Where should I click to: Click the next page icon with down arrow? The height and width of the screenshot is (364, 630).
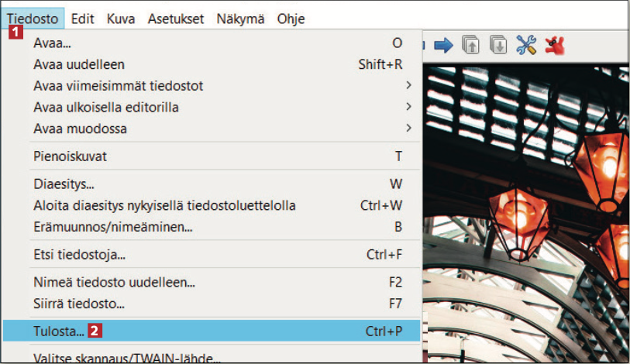click(498, 45)
